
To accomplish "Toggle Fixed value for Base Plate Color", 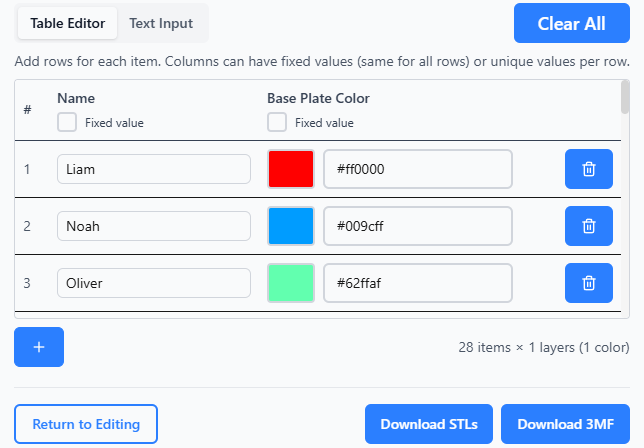I will tap(277, 122).
